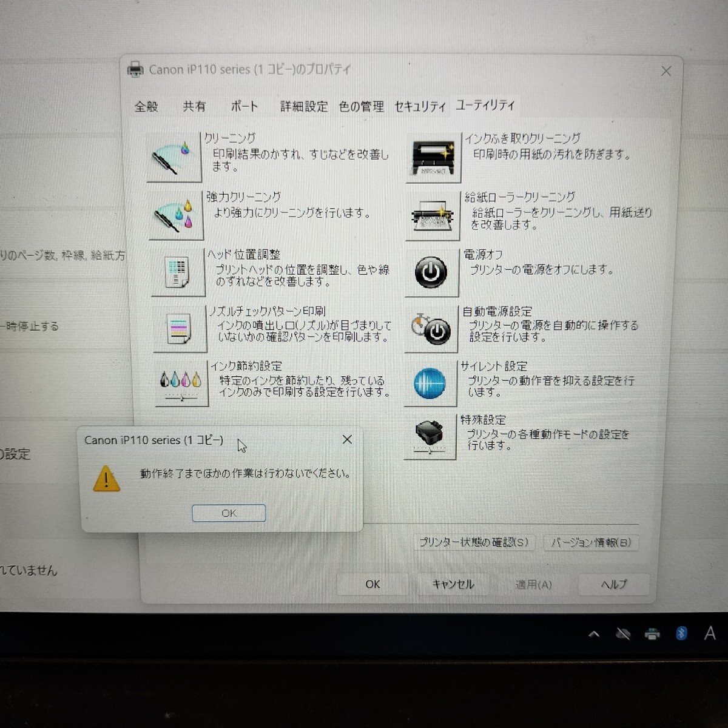The width and height of the screenshot is (728, 728).
Task: Click the 電源オフ power off icon
Action: point(431,272)
